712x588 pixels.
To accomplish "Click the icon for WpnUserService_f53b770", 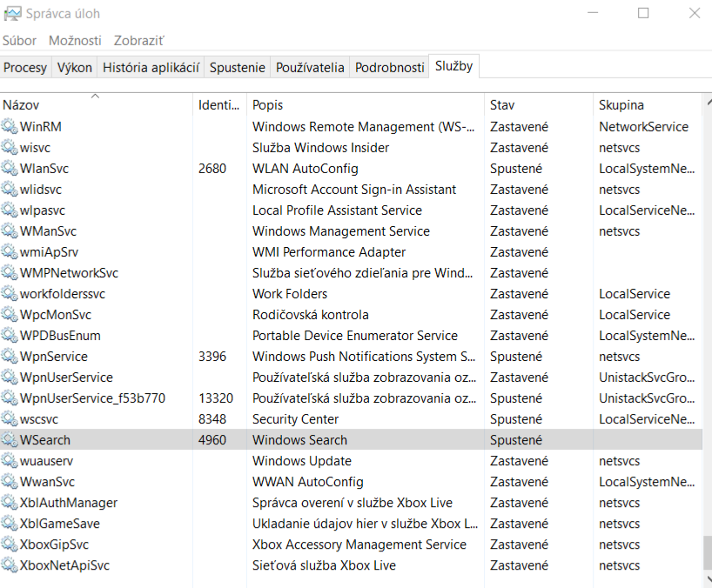I will tap(9, 398).
